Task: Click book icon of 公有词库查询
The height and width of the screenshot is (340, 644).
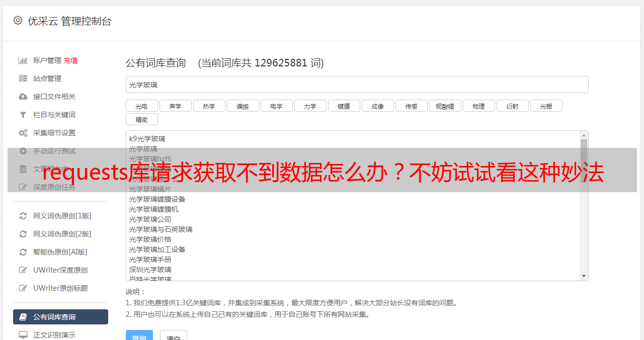Action: (x=23, y=317)
